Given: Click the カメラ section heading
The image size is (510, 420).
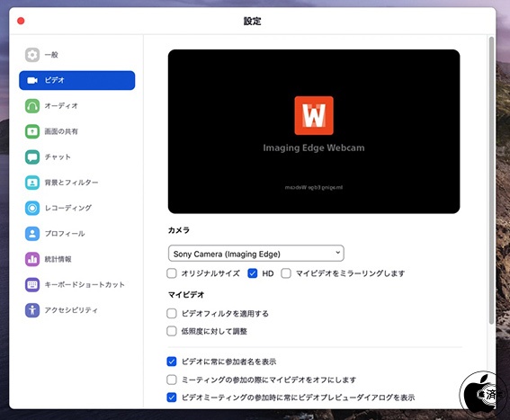Looking at the screenshot, I should point(179,230).
